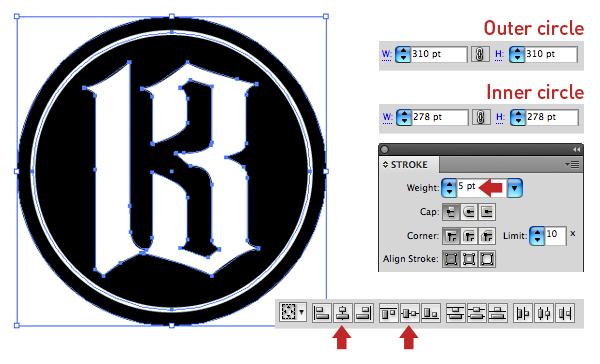600x364 pixels.
Task: Click Outer circle height stepper
Action: pos(517,55)
